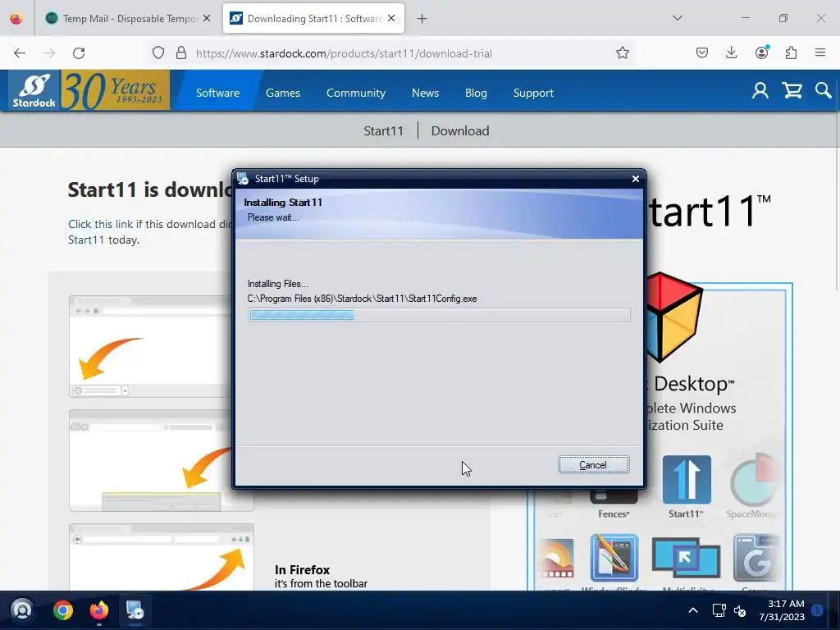Click the Groupy product icon
This screenshot has height=630, width=840.
[756, 558]
